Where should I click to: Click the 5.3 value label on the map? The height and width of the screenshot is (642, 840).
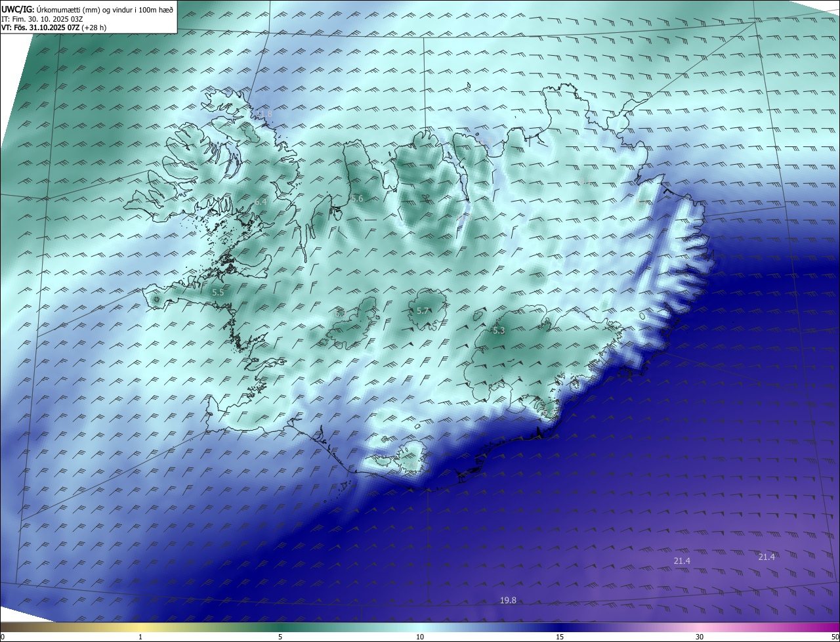pyautogui.click(x=499, y=330)
